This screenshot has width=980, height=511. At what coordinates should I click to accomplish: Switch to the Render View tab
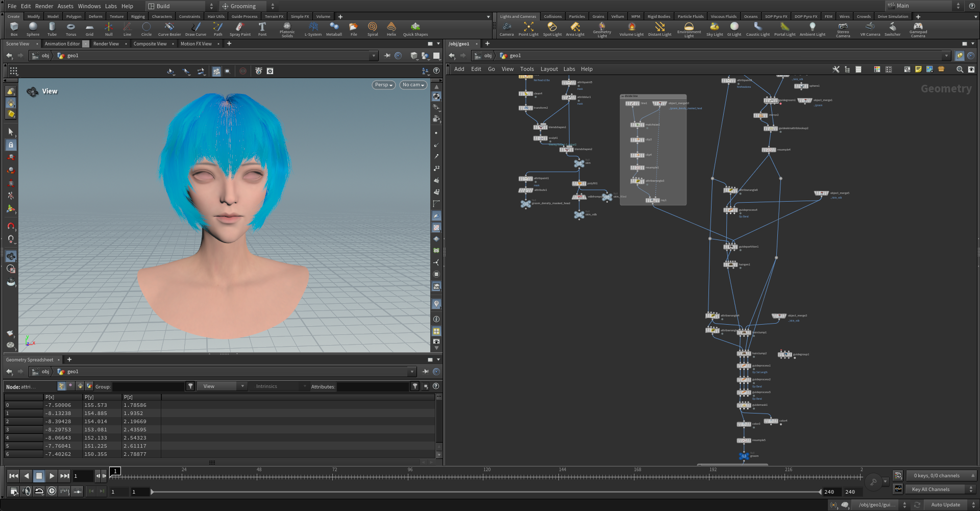point(106,44)
